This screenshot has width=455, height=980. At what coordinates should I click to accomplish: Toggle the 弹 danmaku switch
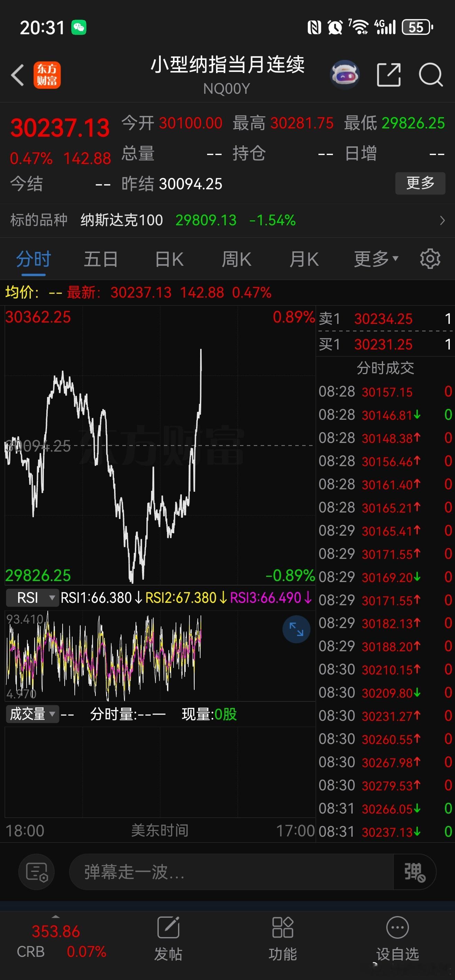[x=415, y=872]
